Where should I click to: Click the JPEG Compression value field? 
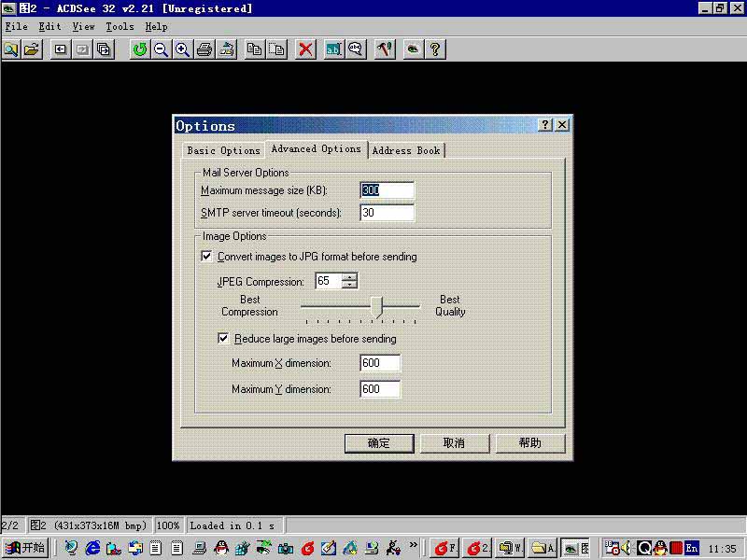pyautogui.click(x=329, y=281)
